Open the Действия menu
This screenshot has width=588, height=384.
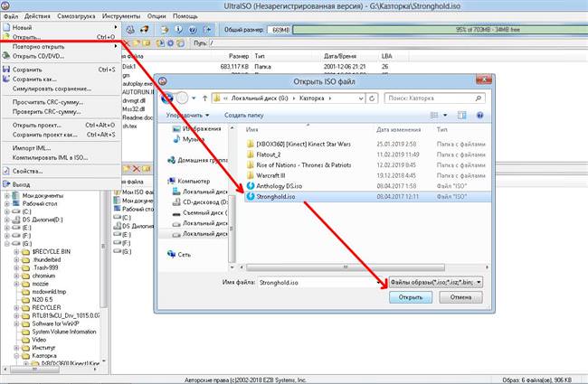tap(37, 16)
